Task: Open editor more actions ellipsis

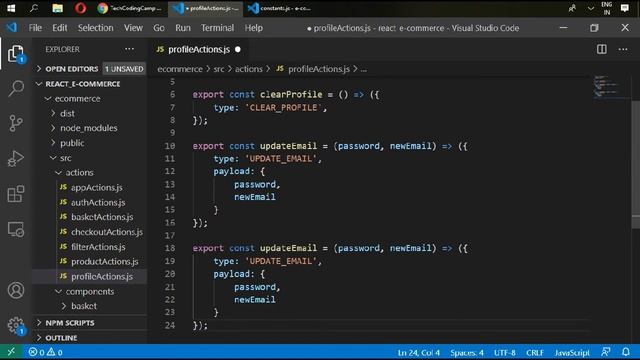Action: pos(623,49)
